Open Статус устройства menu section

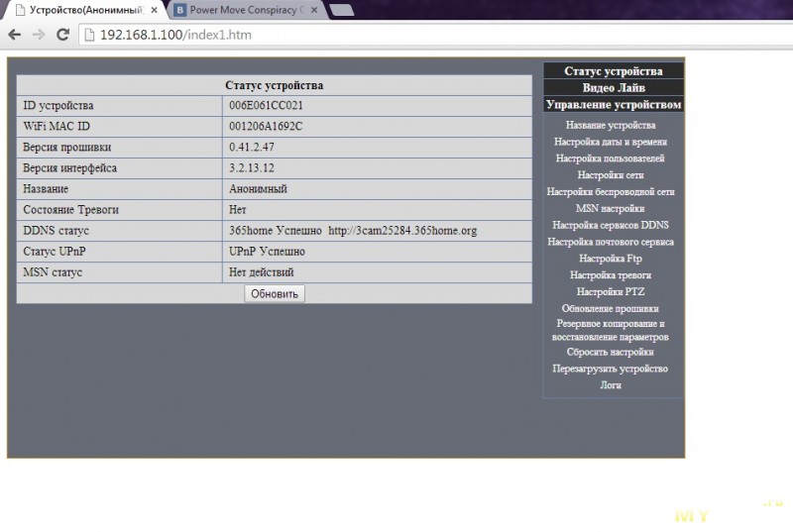coord(613,71)
